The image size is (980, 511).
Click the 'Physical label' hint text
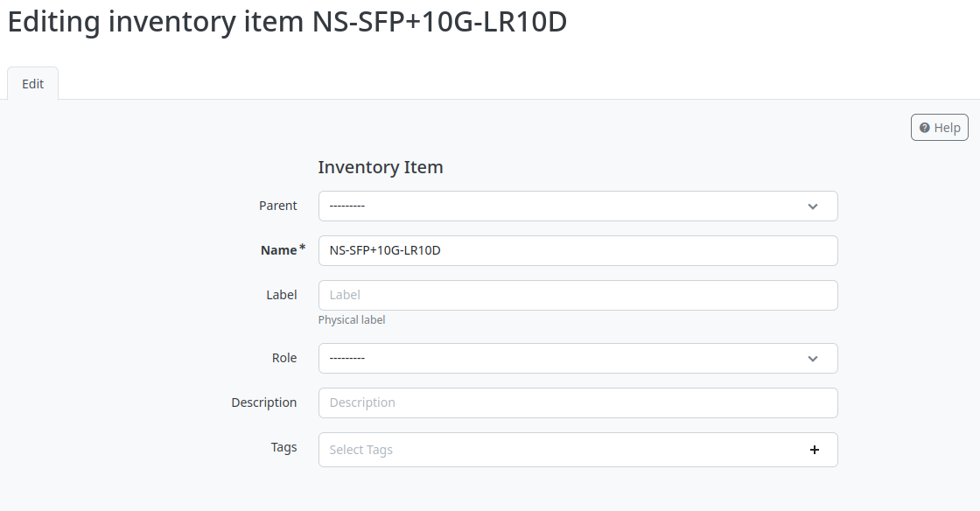click(x=352, y=320)
